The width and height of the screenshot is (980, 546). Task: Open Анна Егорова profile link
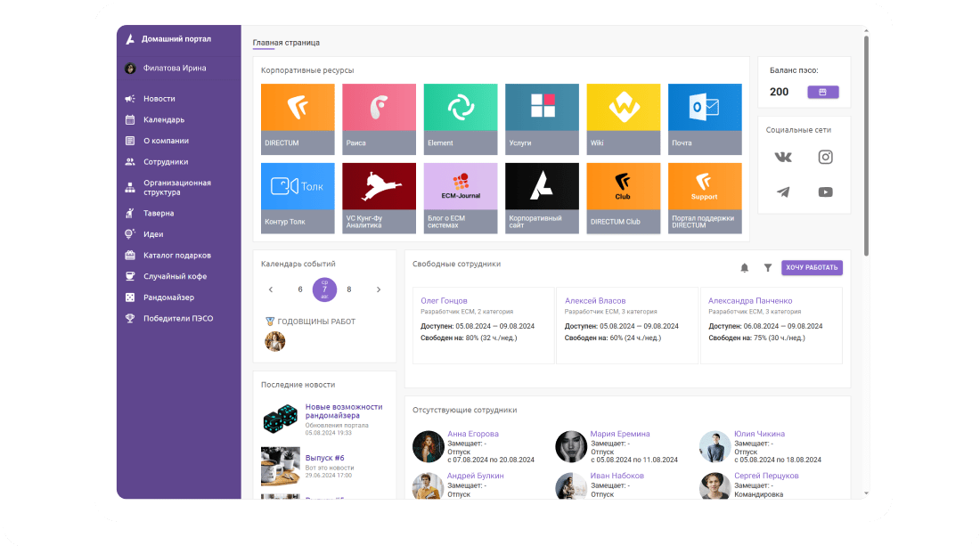click(473, 434)
